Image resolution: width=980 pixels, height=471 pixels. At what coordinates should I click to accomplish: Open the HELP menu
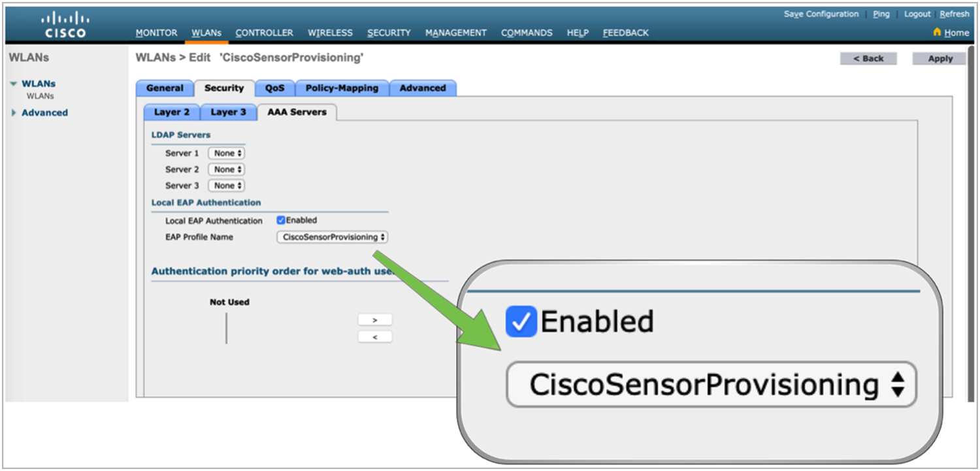(578, 33)
